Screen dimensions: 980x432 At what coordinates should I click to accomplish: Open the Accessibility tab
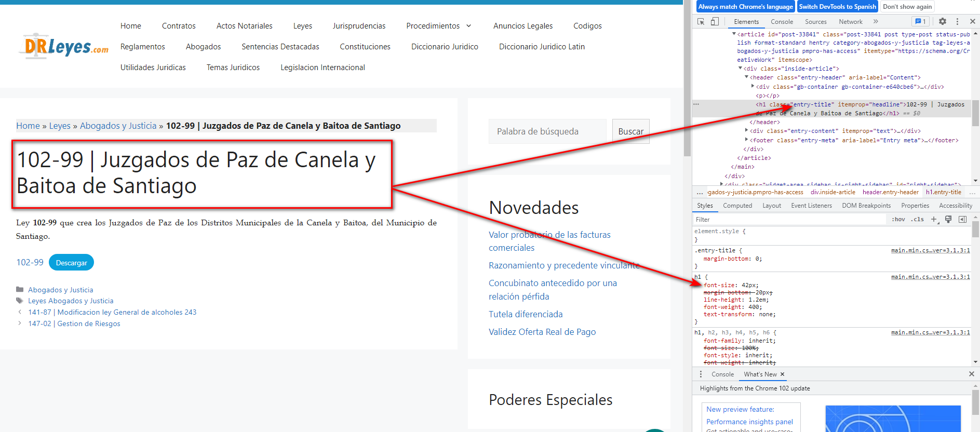pos(956,206)
